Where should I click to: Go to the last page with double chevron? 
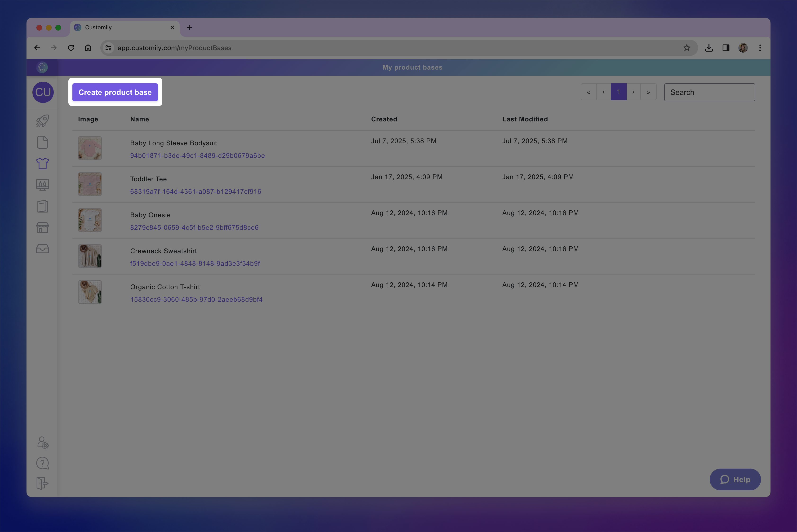click(648, 92)
